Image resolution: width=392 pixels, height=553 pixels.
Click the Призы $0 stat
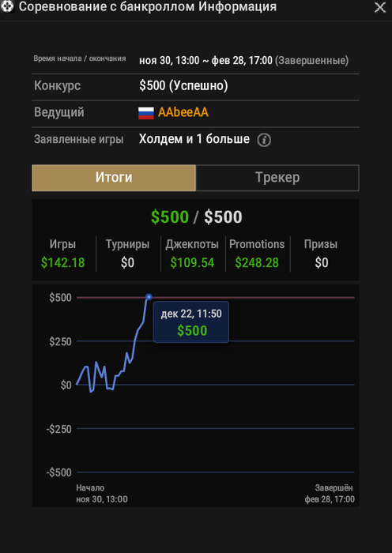pyautogui.click(x=321, y=254)
